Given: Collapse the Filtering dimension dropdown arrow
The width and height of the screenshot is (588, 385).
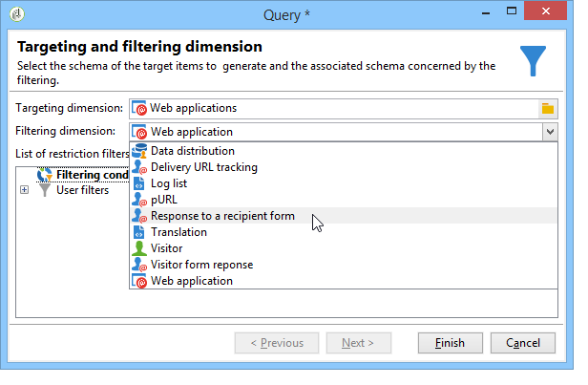Looking at the screenshot, I should coord(549,132).
